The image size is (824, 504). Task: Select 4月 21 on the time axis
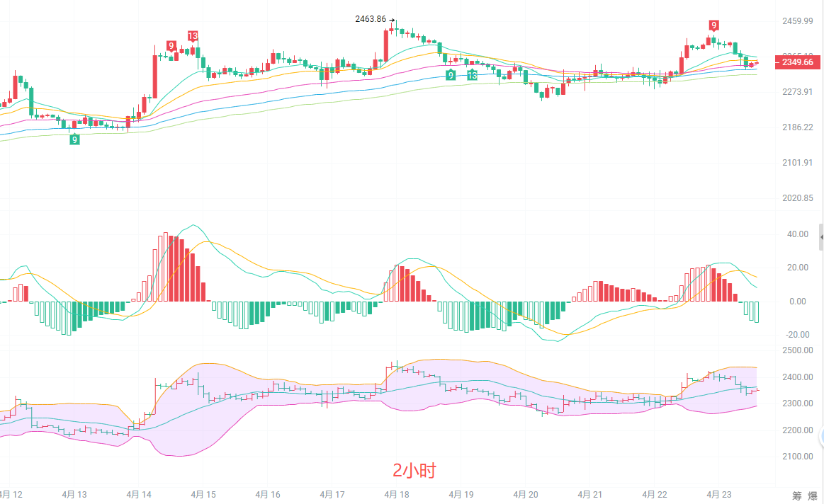tap(590, 495)
